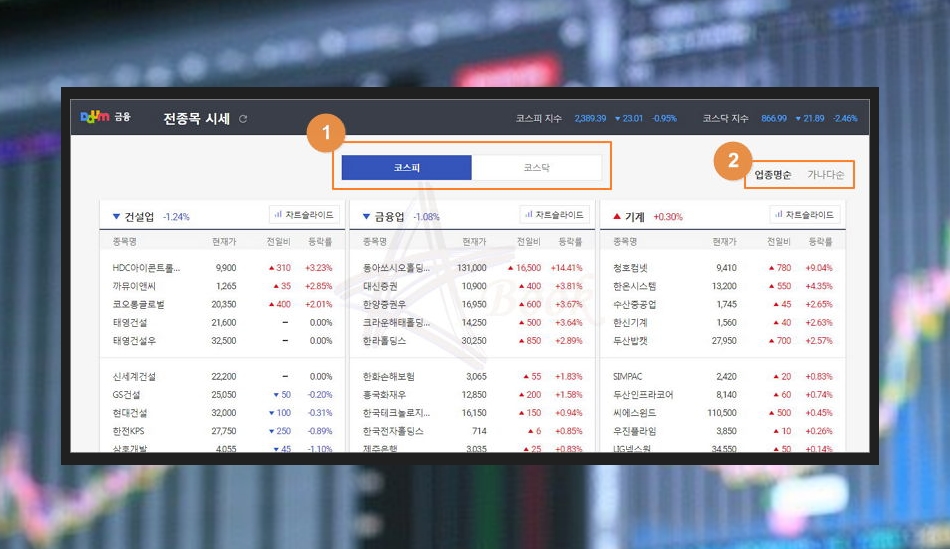Click 한전KPS change rate -0.89%

pyautogui.click(x=319, y=431)
